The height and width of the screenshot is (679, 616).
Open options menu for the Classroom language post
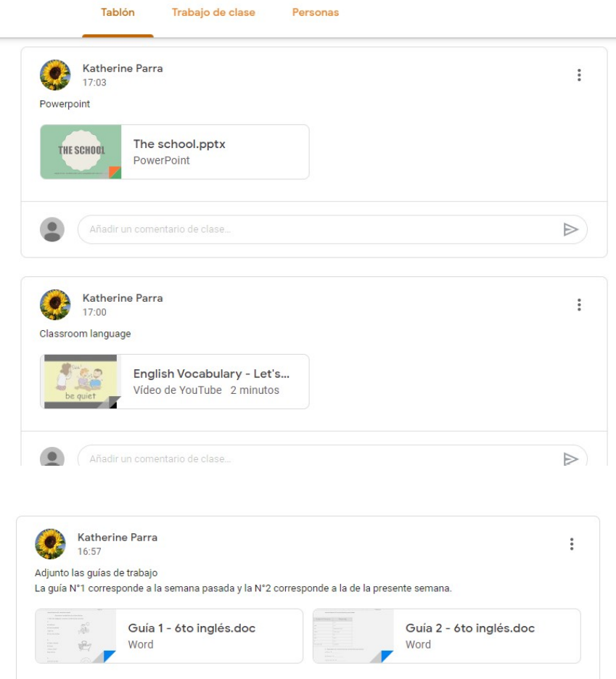[x=579, y=305]
